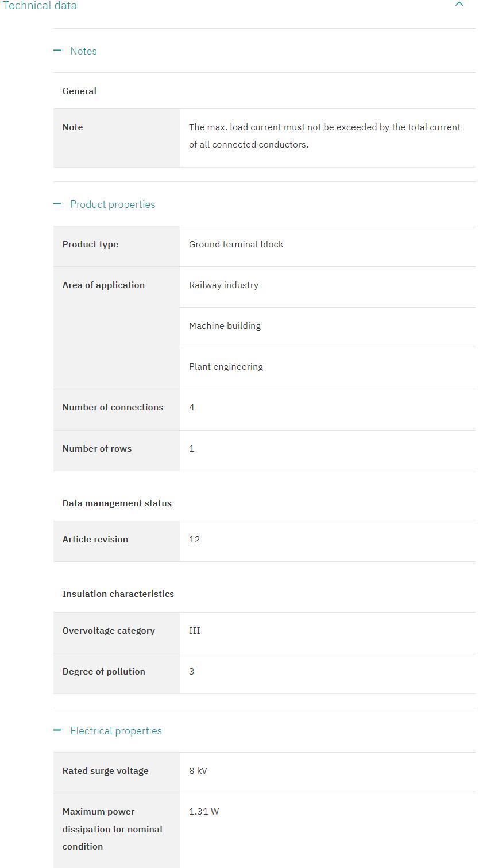Click the Railway industry entry
479x868 pixels.
pos(223,285)
